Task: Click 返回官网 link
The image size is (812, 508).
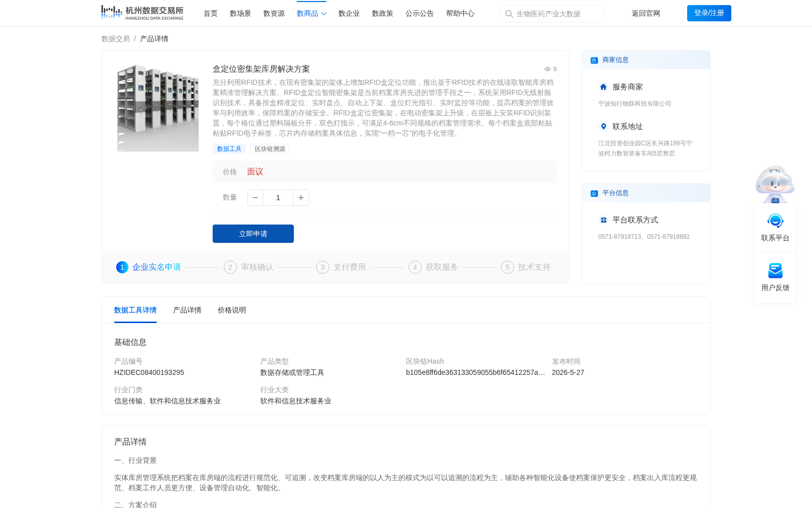Action: click(x=646, y=14)
